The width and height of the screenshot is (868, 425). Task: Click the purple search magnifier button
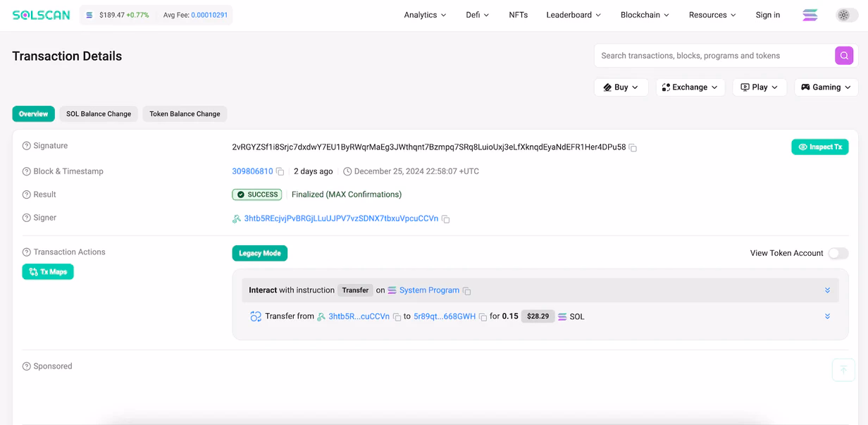coord(844,56)
